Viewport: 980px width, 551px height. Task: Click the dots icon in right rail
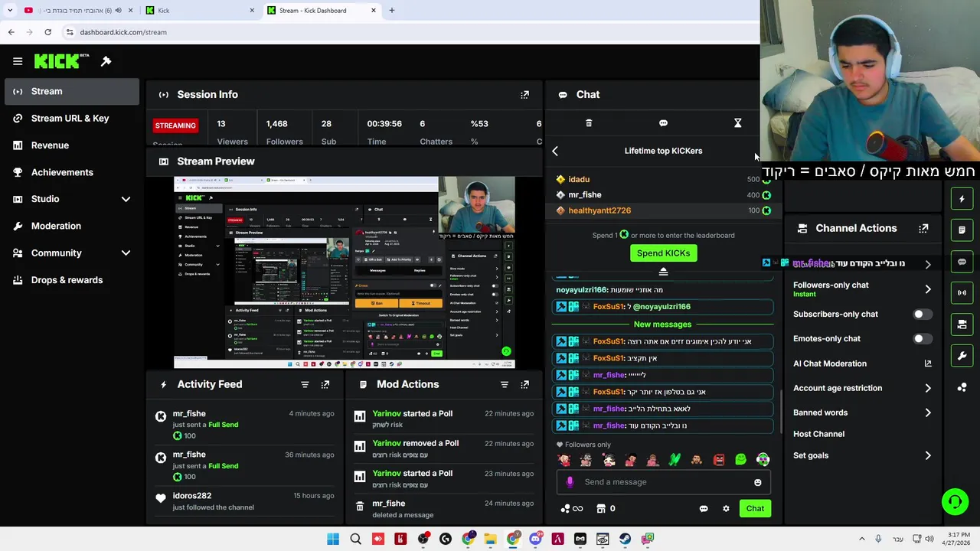point(962,387)
